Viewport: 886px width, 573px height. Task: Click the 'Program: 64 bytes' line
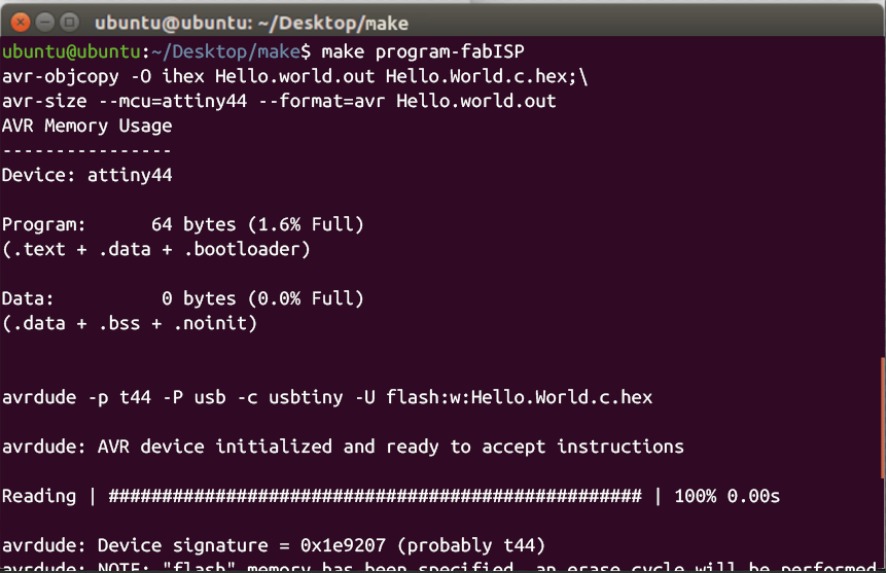(x=183, y=224)
